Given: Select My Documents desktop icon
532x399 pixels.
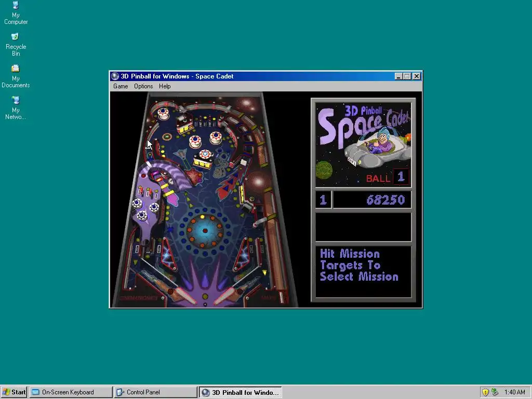Looking at the screenshot, I should (16, 76).
